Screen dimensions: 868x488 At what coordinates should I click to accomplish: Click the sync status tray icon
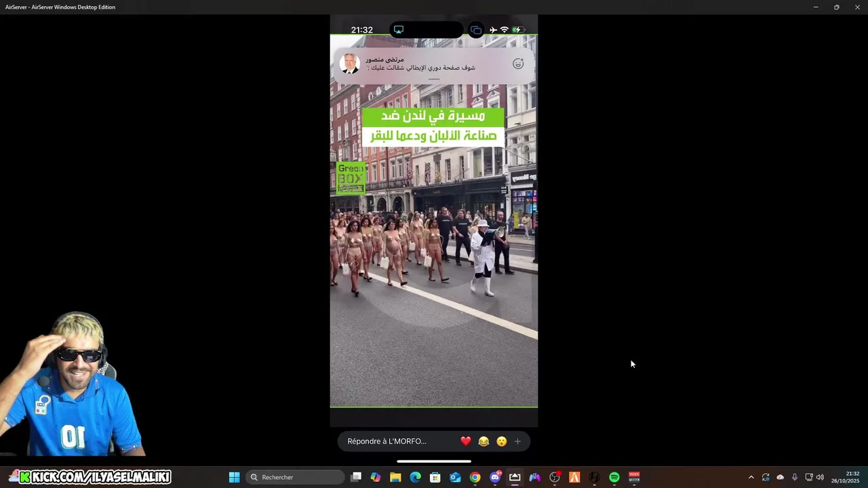pyautogui.click(x=766, y=477)
